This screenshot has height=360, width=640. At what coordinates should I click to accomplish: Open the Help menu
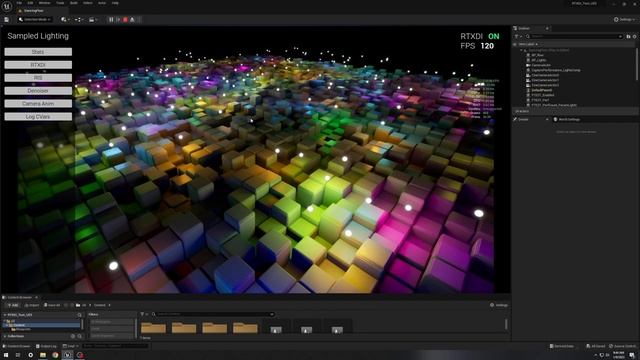point(115,3)
